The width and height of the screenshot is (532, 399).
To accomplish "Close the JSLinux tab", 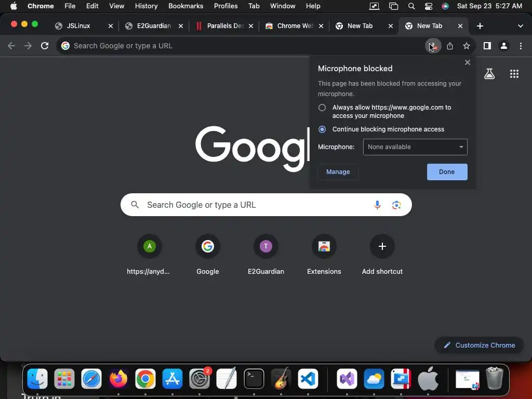I will (111, 26).
